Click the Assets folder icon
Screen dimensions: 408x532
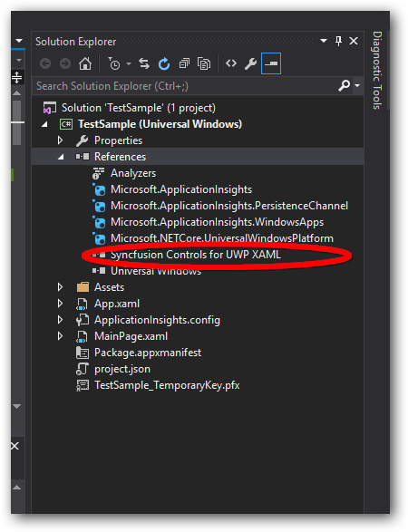[83, 287]
